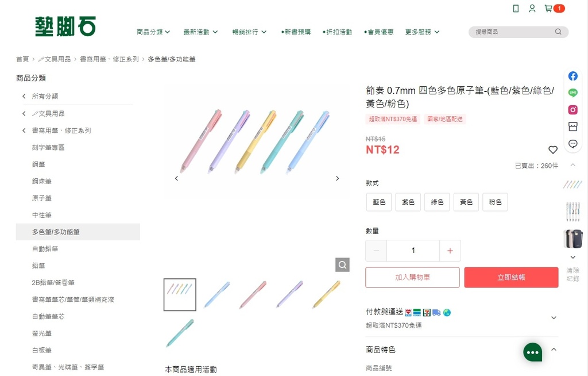
Task: Collapse 文具用品 category level
Action: pyautogui.click(x=24, y=113)
